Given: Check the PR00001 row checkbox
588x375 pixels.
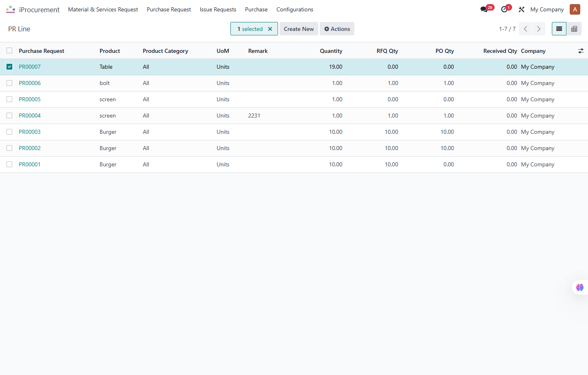Looking at the screenshot, I should [x=9, y=164].
